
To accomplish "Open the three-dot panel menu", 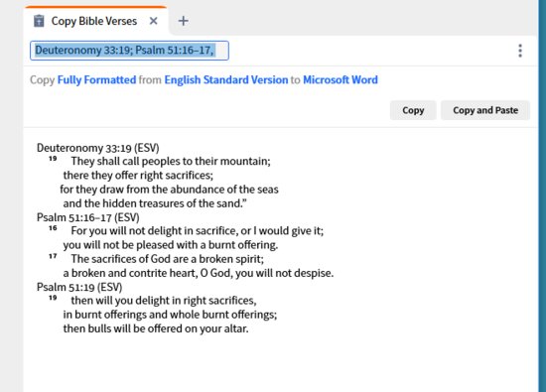I will [520, 51].
